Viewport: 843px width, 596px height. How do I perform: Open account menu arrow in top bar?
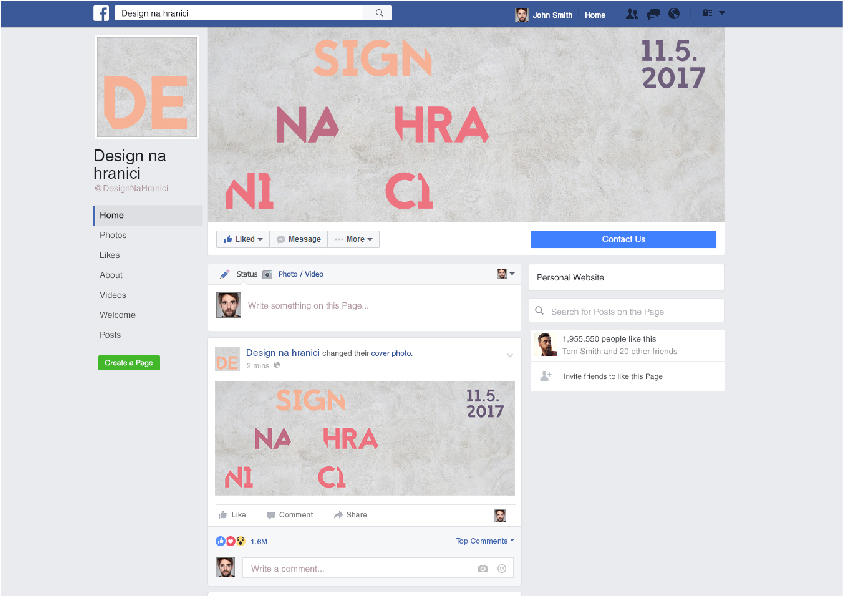[722, 14]
